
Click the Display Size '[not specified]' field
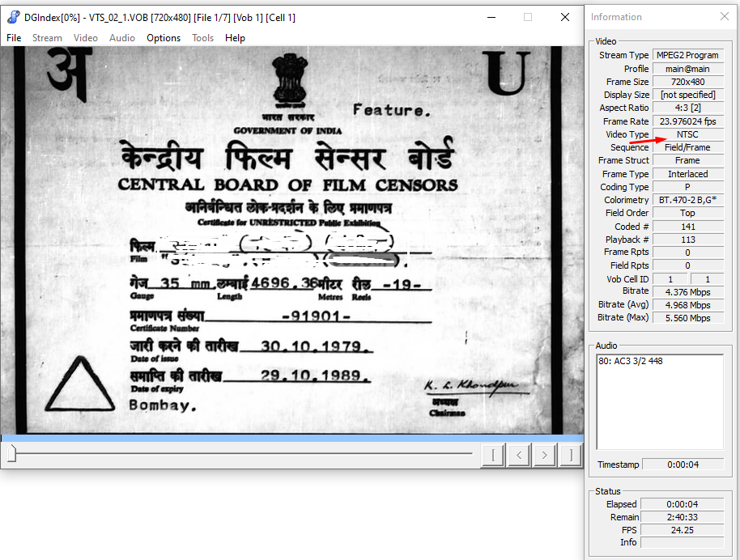coord(687,95)
